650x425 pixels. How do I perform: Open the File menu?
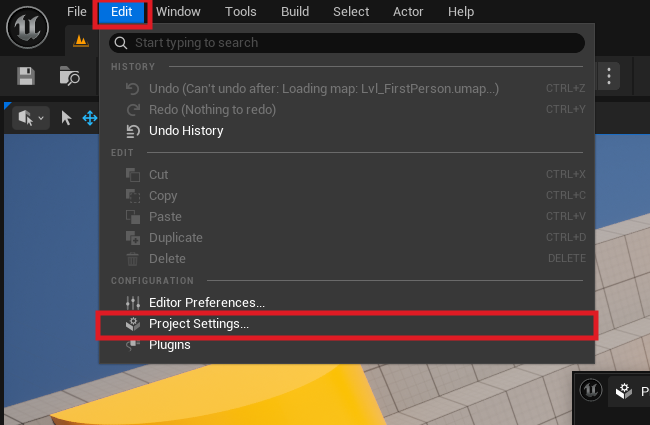pos(77,12)
